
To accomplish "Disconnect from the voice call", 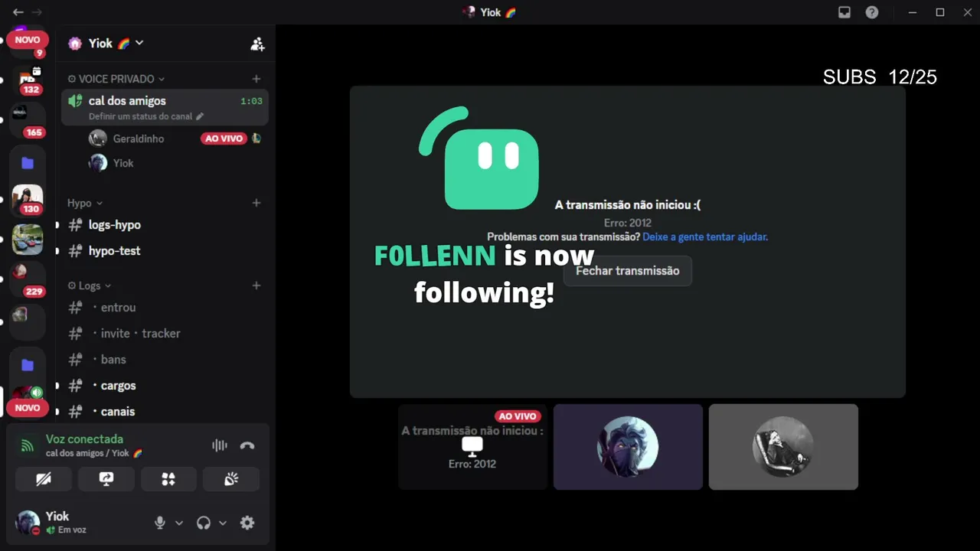I will (247, 445).
